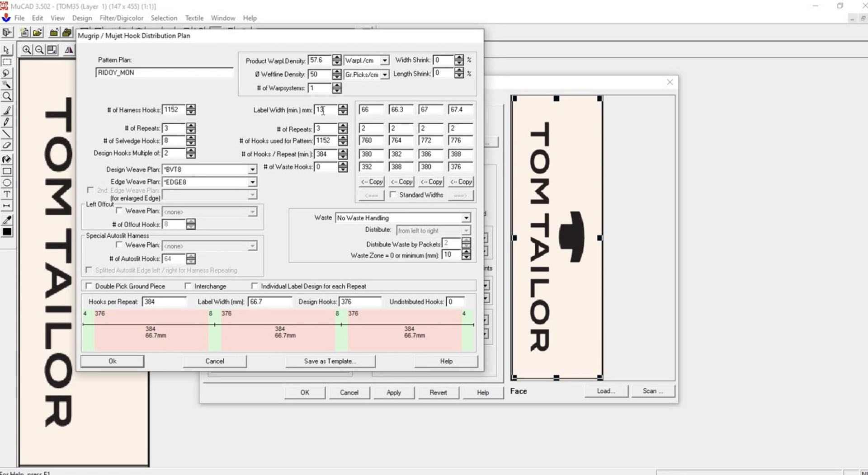Adjust Waste Zone minimum stepper
Viewport: 868px width, 475px height.
[x=466, y=255]
